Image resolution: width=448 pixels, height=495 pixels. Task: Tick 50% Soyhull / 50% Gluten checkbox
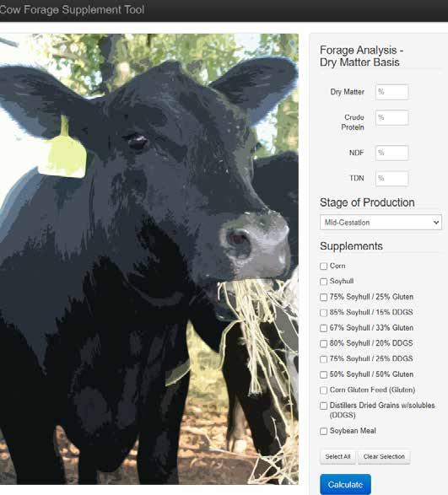pyautogui.click(x=323, y=374)
